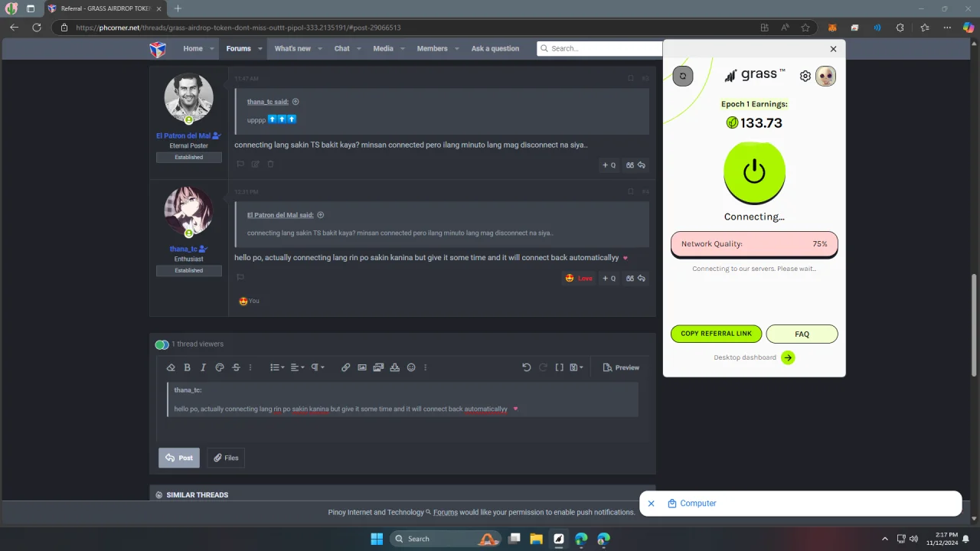Click the Grass profile avatar
The width and height of the screenshot is (980, 551).
pyautogui.click(x=825, y=76)
